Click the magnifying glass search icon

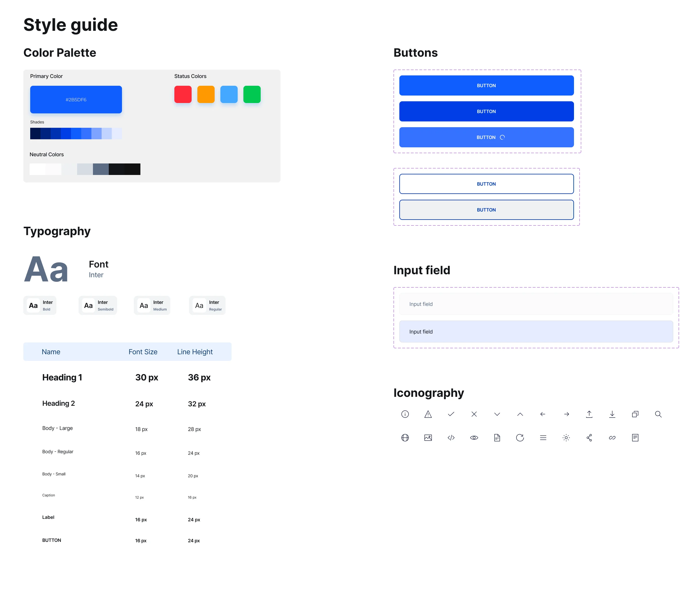pos(658,414)
